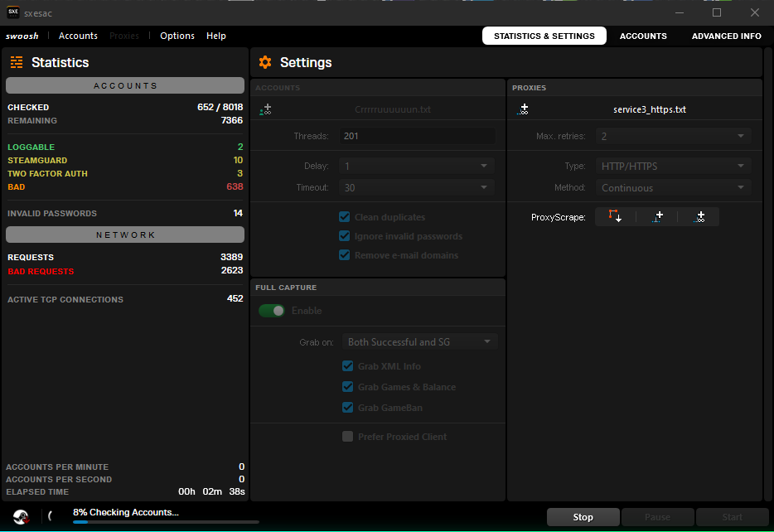
Task: Click the swoosh logo text
Action: pyautogui.click(x=22, y=36)
